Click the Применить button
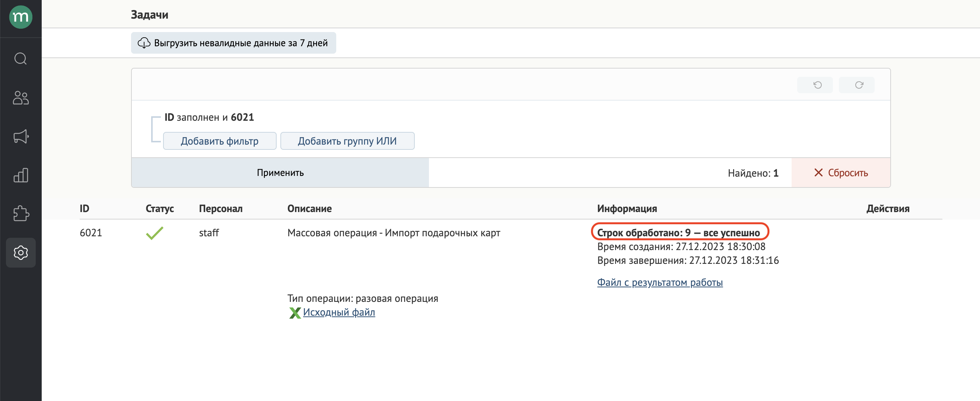 pos(280,173)
